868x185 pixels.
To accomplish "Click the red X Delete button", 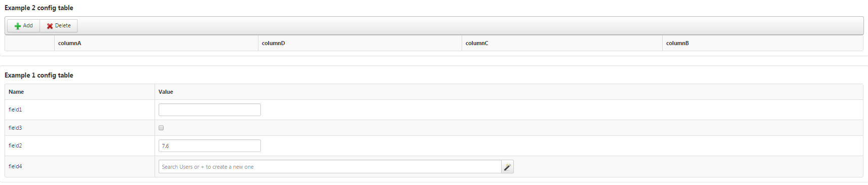I will point(59,26).
